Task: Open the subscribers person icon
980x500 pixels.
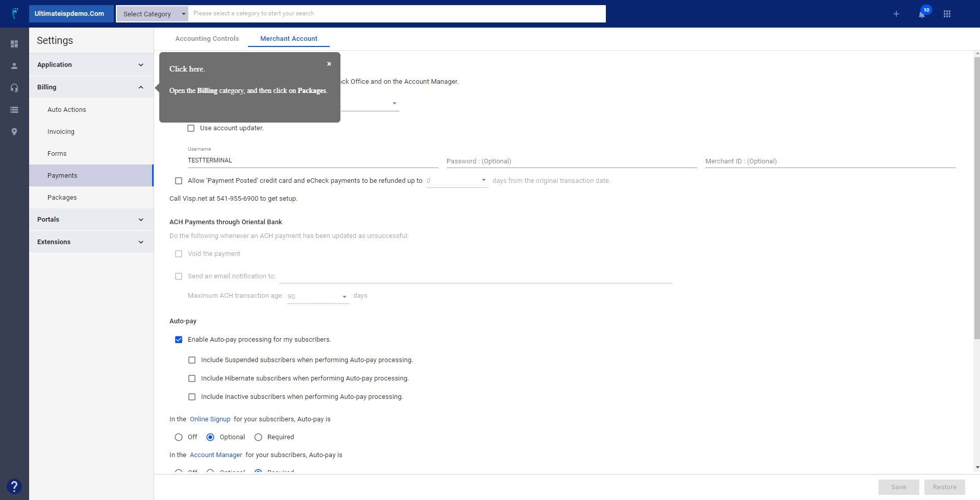Action: [14, 66]
